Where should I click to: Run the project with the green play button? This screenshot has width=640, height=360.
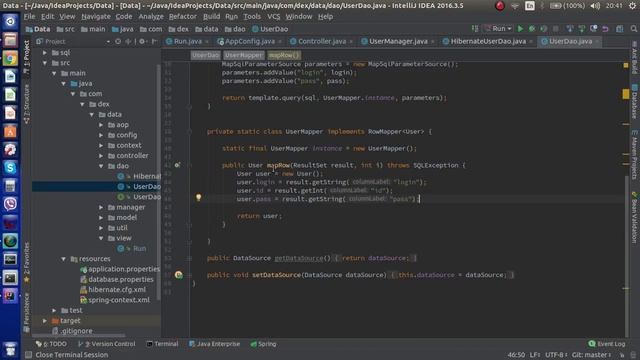click(520, 29)
